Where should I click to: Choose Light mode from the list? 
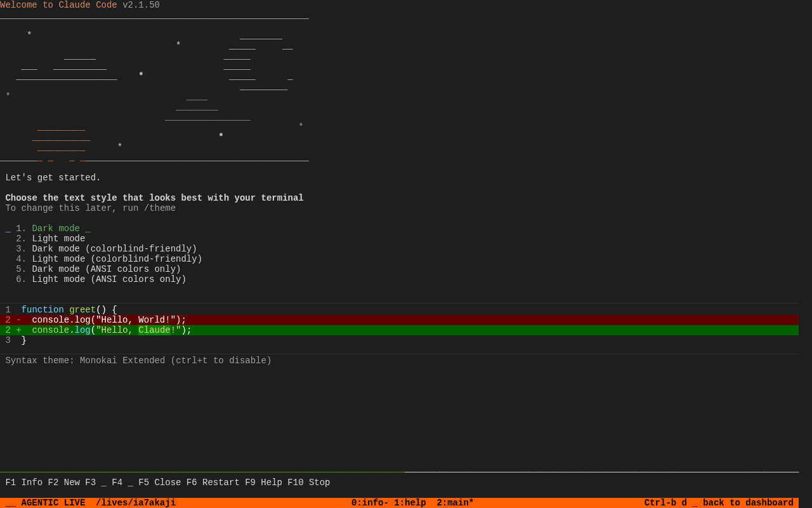pos(58,239)
